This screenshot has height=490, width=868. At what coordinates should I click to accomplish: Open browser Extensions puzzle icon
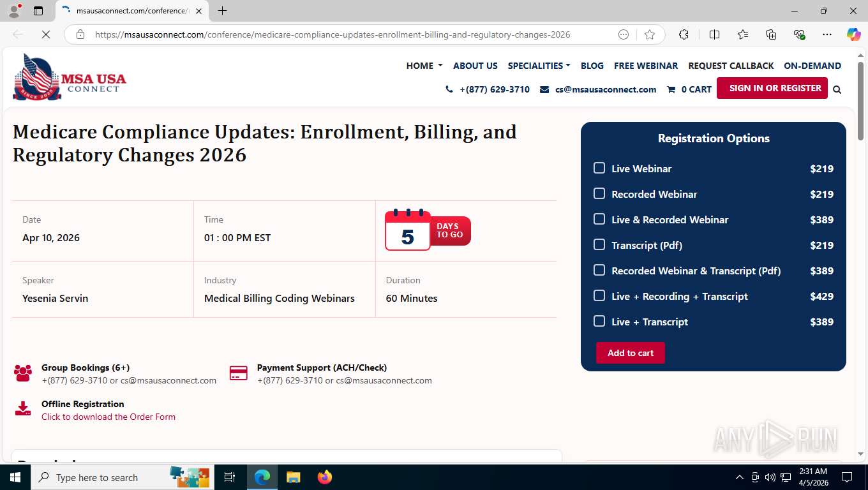(684, 34)
